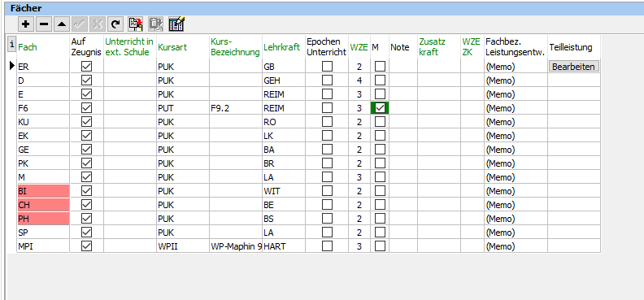Enable Epochen Unterricht for subject KU

(327, 122)
